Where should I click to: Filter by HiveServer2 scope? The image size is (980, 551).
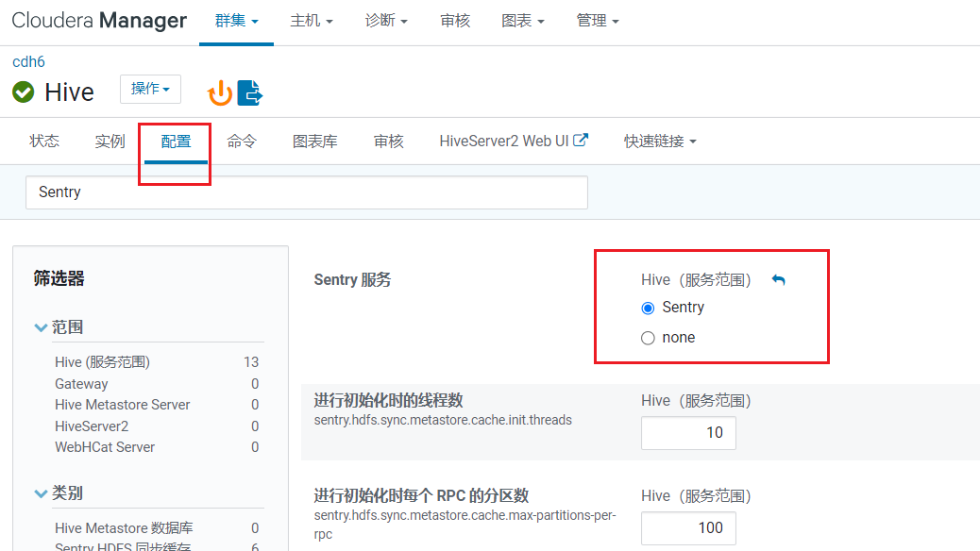(92, 426)
